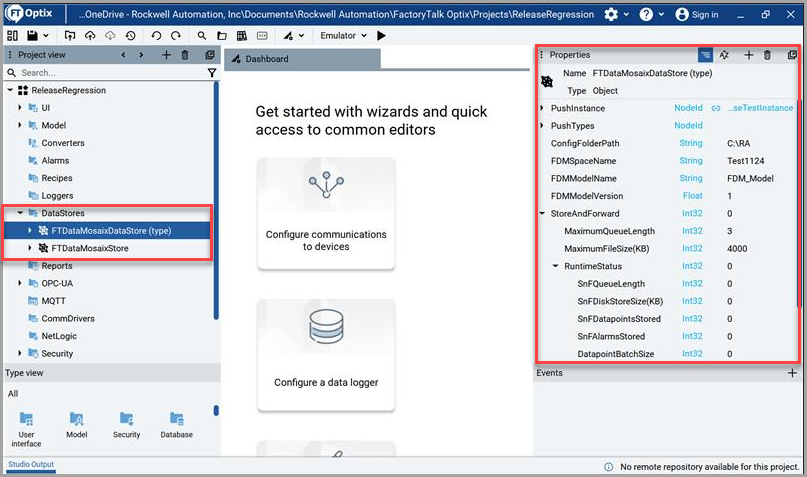Click the code editor icon in toolbar
This screenshot has width=807, height=477.
click(262, 36)
